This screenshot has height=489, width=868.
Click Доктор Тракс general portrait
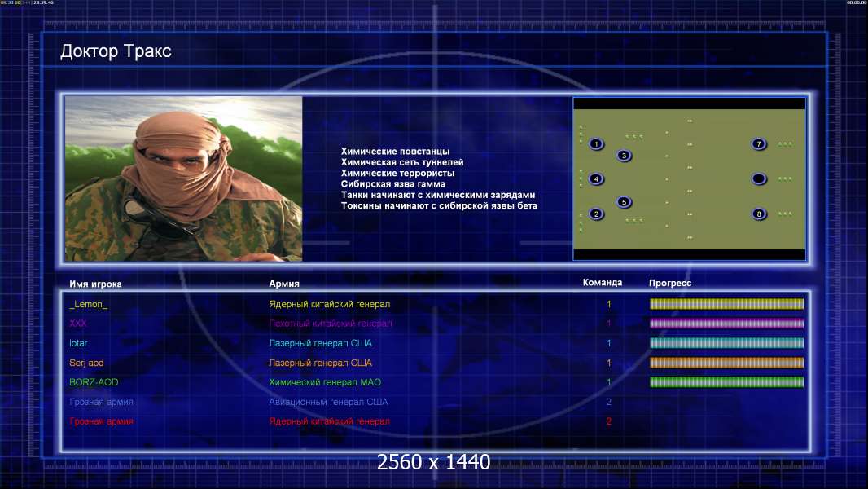coord(184,178)
